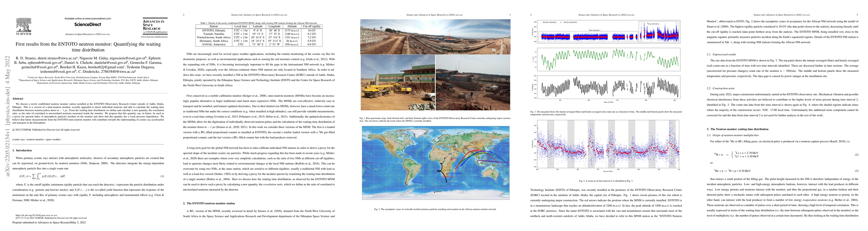
Task: Open the www.sciencedirect.com availability line
Action: click(x=88, y=18)
